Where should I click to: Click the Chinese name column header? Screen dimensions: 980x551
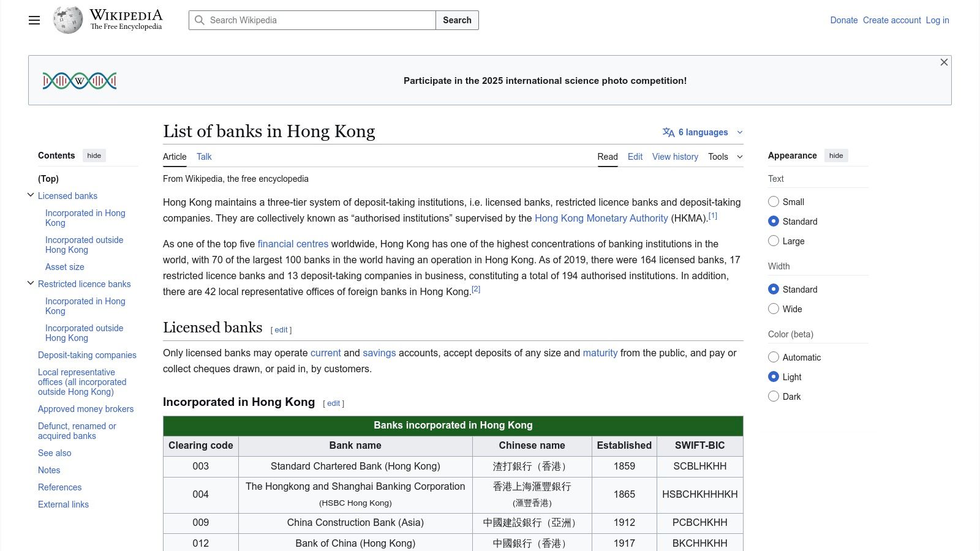532,446
